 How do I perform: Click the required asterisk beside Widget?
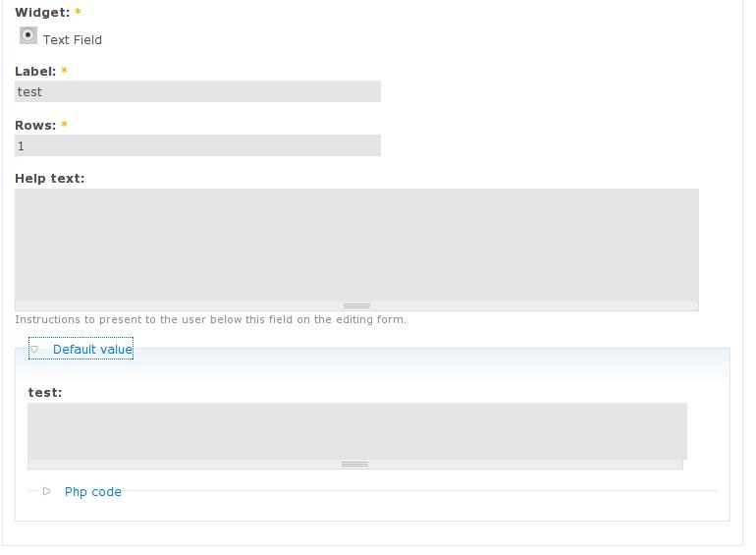tap(78, 13)
